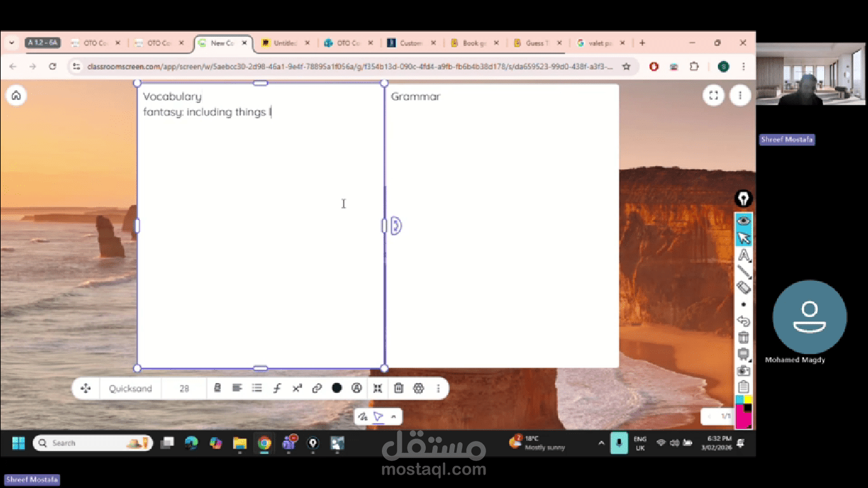868x488 pixels.
Task: Toggle the eye visibility tool in the sidebar
Action: click(743, 220)
